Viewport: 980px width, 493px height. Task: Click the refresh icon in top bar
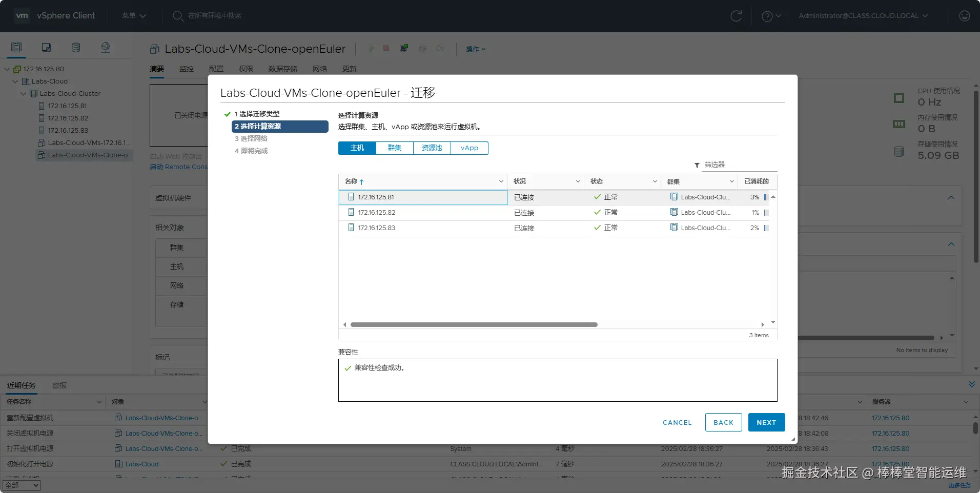[736, 16]
